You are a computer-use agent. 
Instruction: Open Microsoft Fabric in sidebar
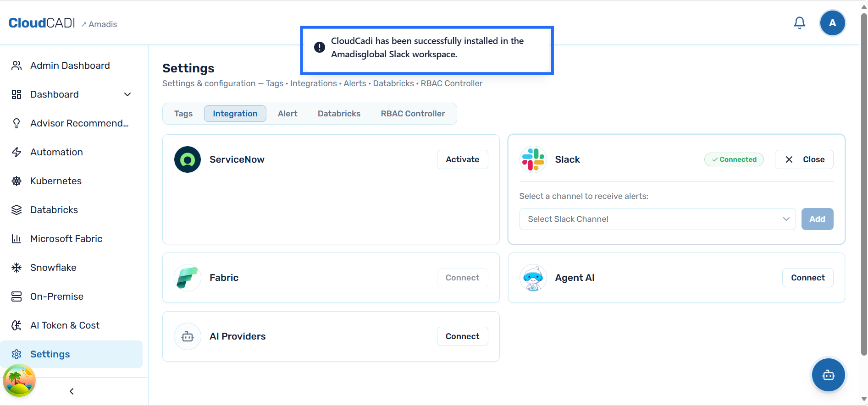[72, 239]
